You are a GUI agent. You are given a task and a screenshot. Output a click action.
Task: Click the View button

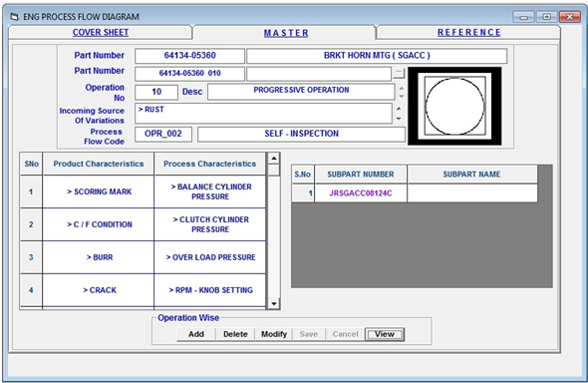[x=385, y=334]
